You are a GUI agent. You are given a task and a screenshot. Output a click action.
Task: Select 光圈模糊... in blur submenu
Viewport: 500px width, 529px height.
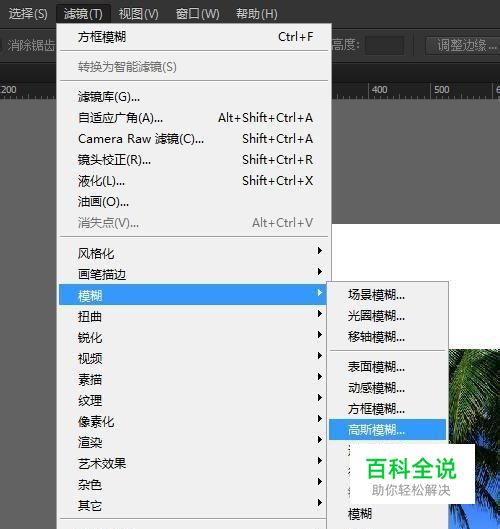pos(388,316)
